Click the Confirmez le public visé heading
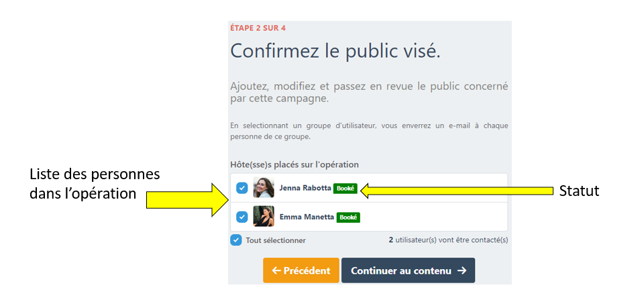 point(335,51)
